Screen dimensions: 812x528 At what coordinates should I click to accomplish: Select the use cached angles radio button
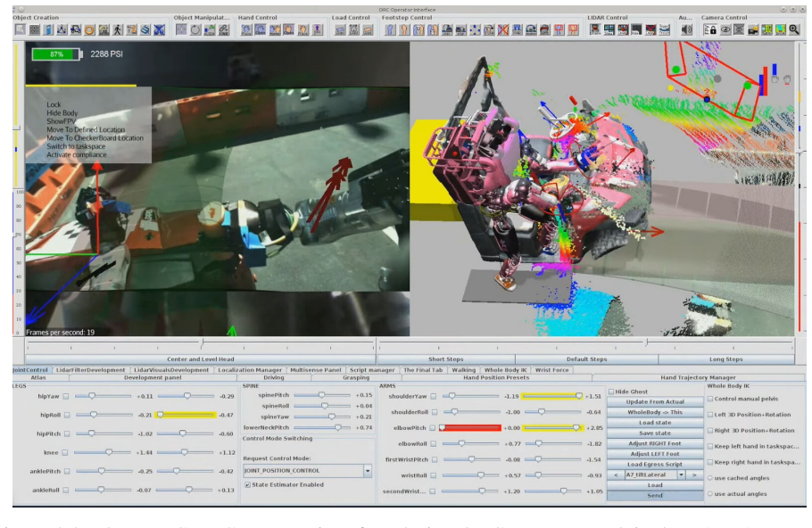coord(710,478)
